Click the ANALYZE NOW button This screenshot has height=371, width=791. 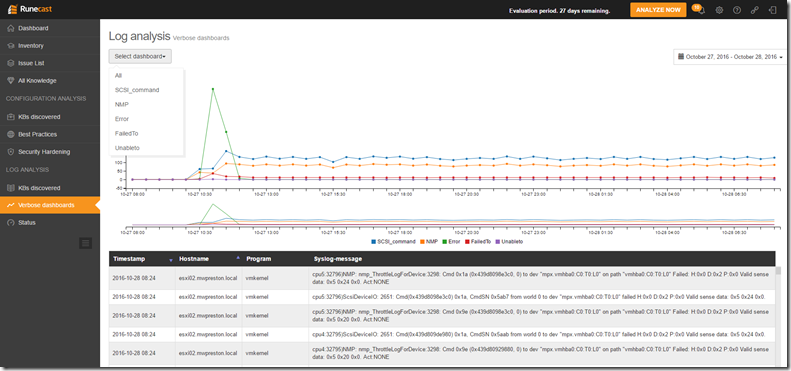[x=658, y=10]
